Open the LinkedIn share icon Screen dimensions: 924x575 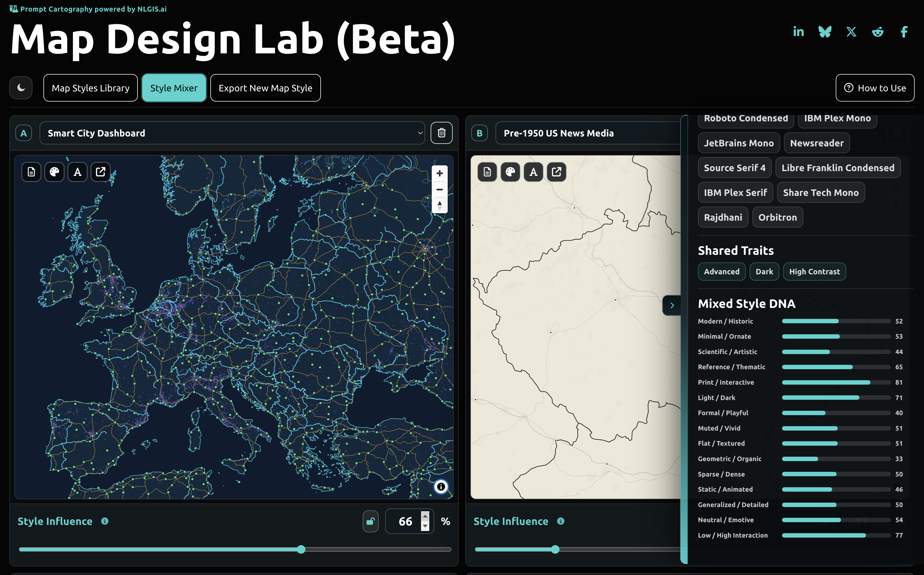pos(798,32)
